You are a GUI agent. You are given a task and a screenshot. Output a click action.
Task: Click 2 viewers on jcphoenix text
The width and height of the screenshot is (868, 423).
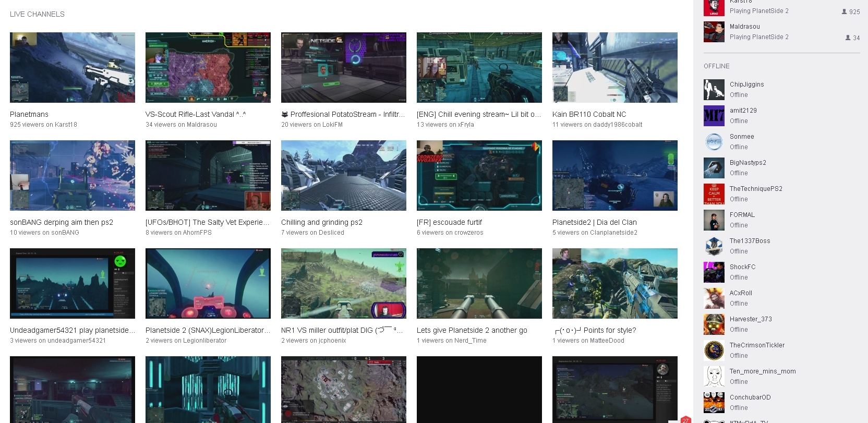(x=314, y=341)
